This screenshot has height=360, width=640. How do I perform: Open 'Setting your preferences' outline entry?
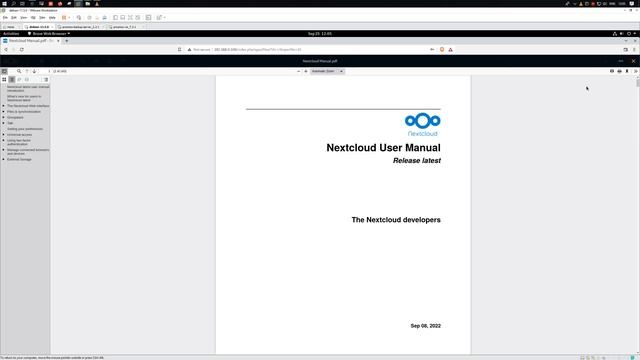click(24, 129)
